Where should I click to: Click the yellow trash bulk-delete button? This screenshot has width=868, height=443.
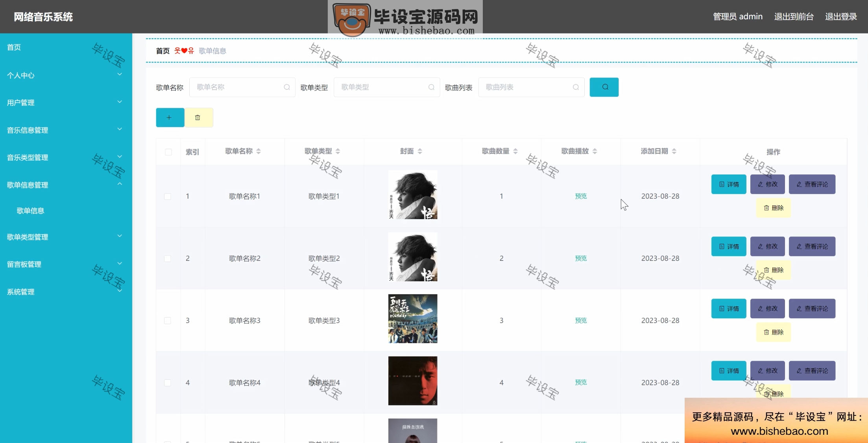(199, 117)
